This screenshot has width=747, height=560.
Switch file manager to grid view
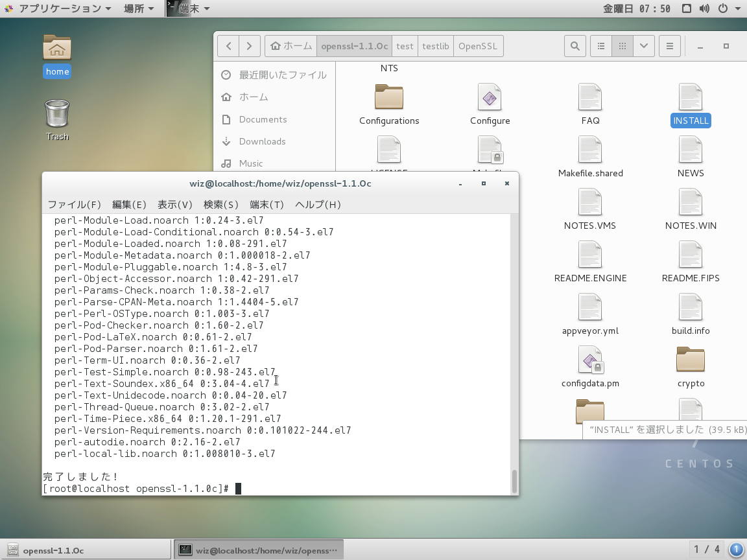[622, 46]
